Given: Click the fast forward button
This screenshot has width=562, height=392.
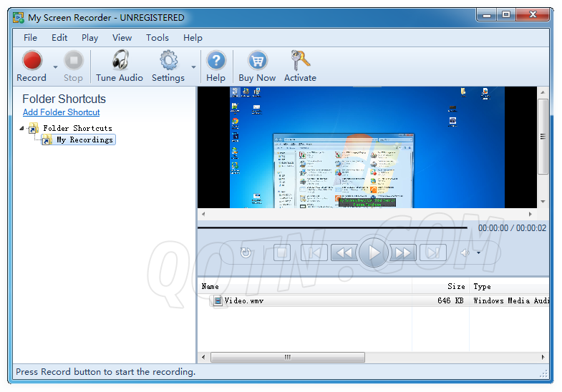Looking at the screenshot, I should pos(403,253).
